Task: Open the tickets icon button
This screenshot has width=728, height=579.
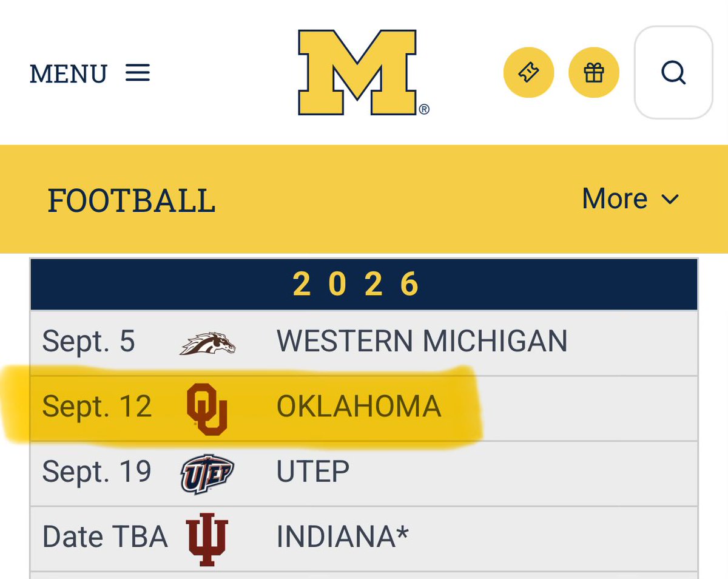Action: tap(528, 73)
